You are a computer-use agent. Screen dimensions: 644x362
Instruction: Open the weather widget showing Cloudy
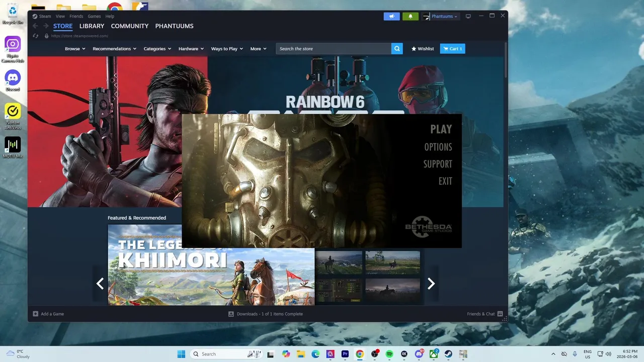pos(18,354)
